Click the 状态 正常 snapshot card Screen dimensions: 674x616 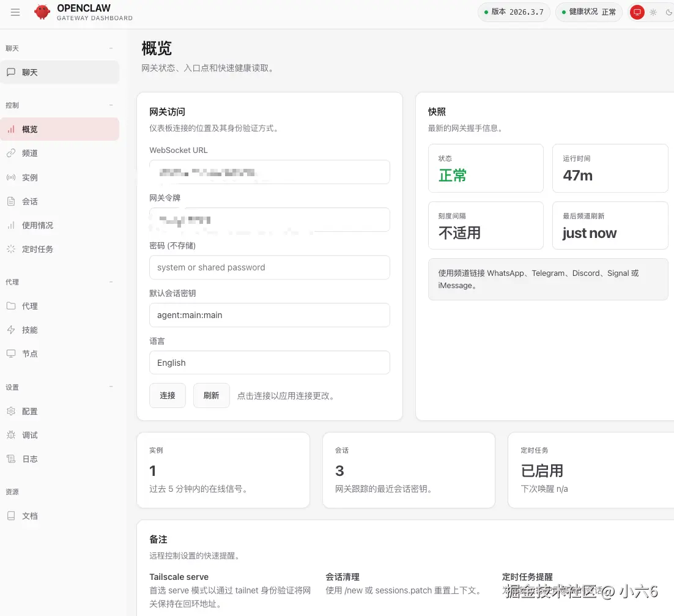486,168
